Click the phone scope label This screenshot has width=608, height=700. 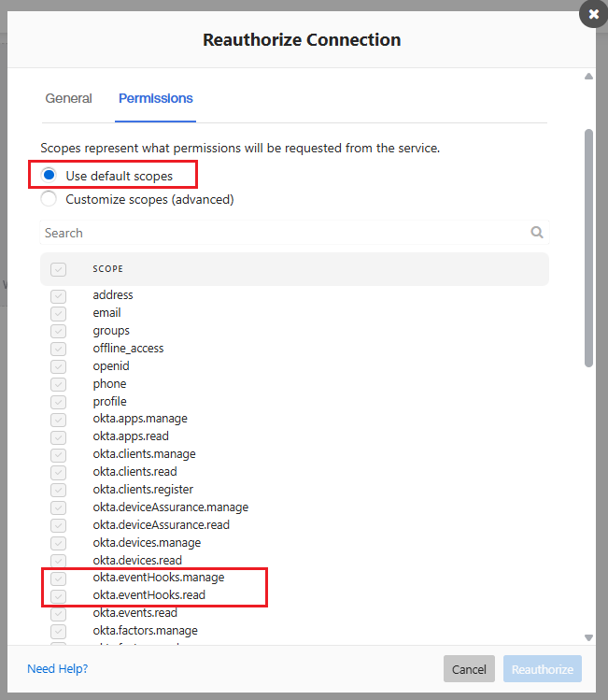(109, 384)
